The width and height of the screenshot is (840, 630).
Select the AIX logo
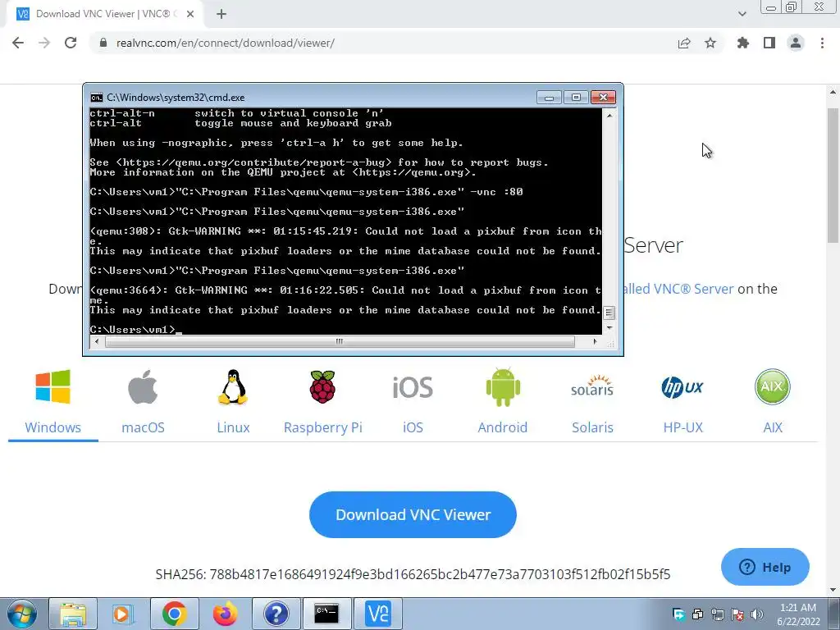tap(773, 386)
